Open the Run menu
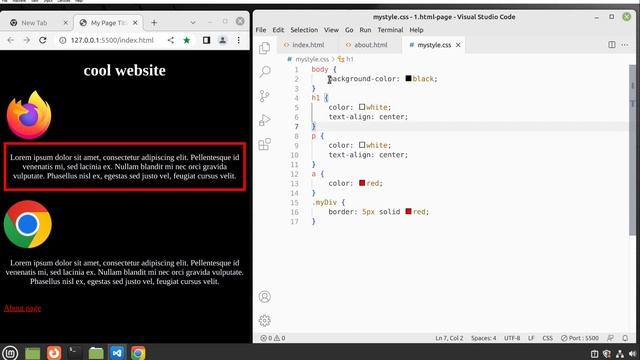The width and height of the screenshot is (640, 360). point(365,30)
